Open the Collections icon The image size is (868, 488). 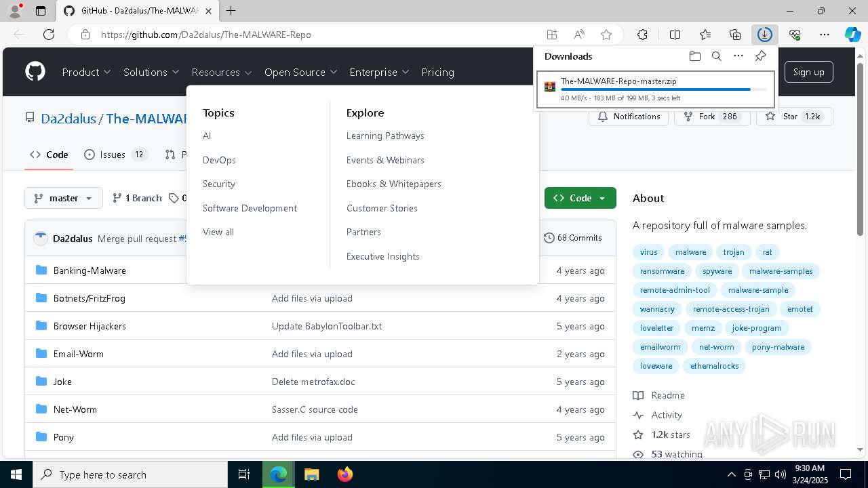point(735,35)
